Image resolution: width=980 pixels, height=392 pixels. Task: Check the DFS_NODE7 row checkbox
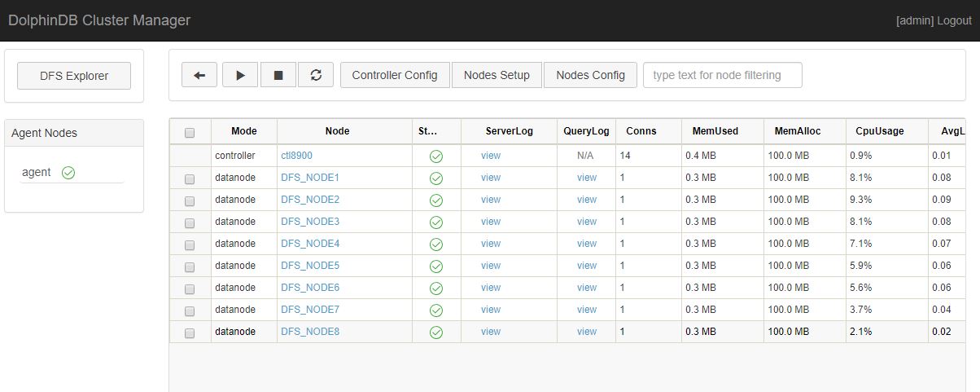(190, 311)
